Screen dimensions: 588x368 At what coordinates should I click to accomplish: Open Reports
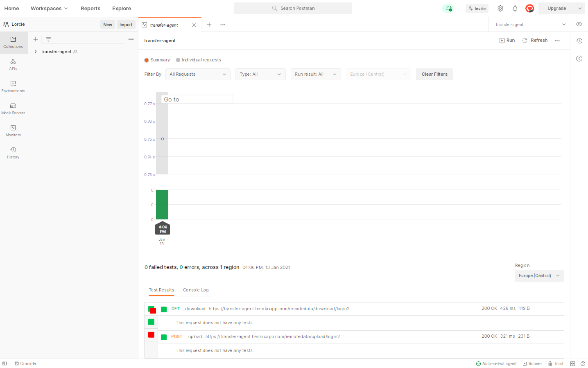(x=90, y=9)
